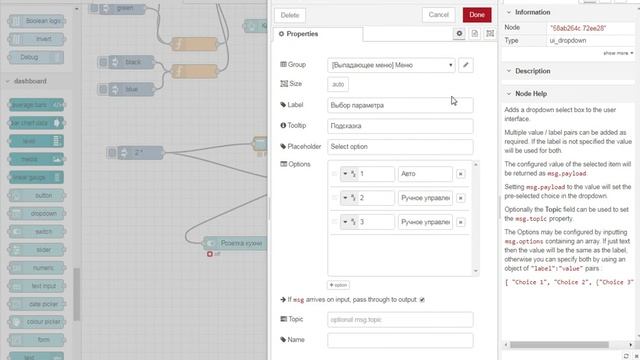Screen dimensions: 640x360
Task: Click the Delete button
Action: coord(290,16)
